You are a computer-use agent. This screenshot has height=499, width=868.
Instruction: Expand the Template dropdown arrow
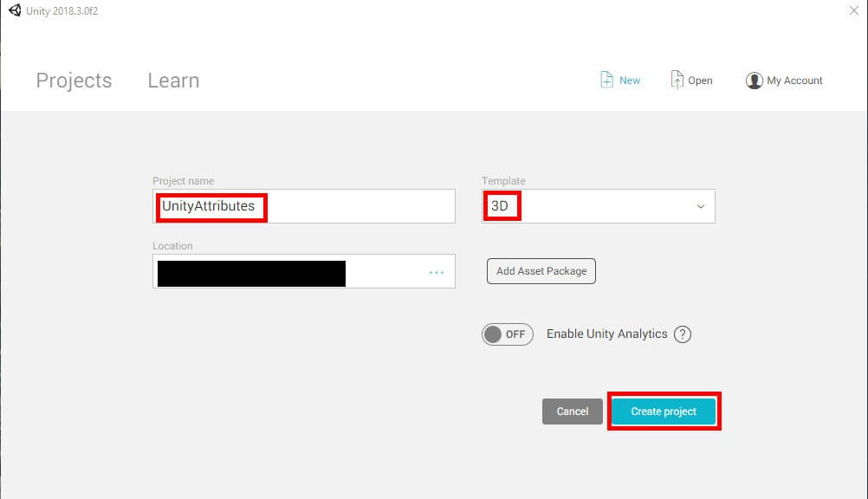click(700, 206)
